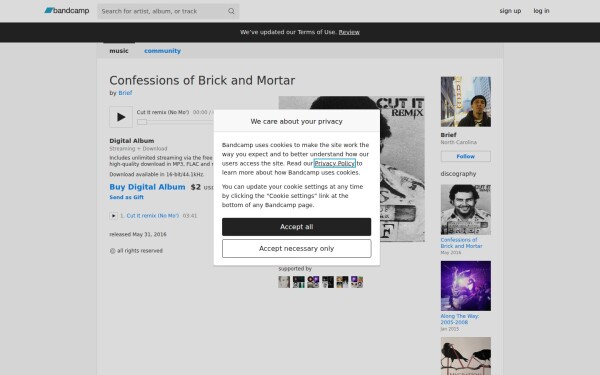Open the sign up link
This screenshot has width=600, height=375.
pyautogui.click(x=510, y=11)
